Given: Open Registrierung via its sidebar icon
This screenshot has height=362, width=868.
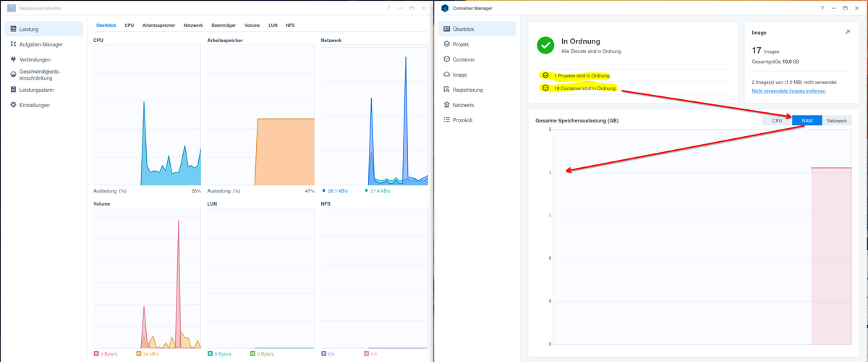Looking at the screenshot, I should coord(447,90).
